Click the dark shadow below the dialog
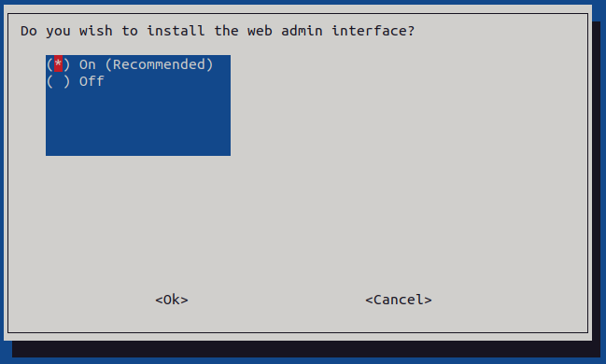 point(305,349)
